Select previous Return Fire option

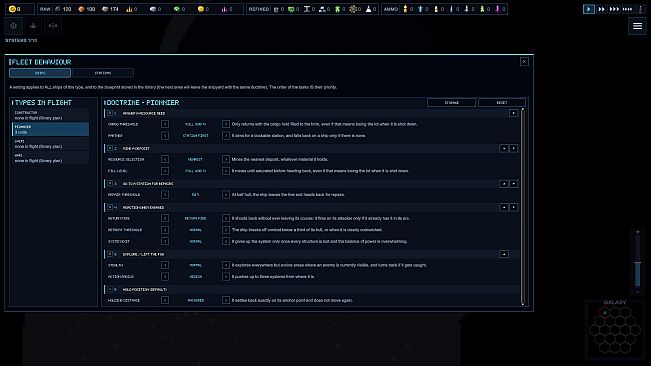tap(165, 218)
